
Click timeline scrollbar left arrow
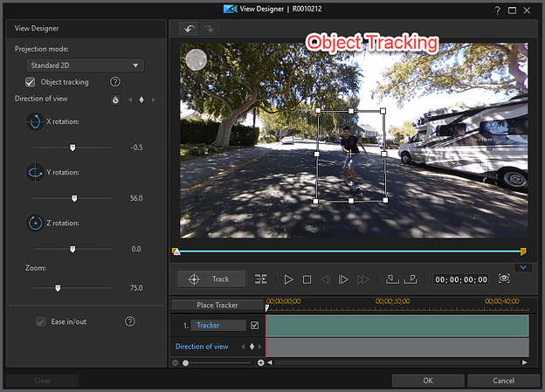(x=270, y=362)
